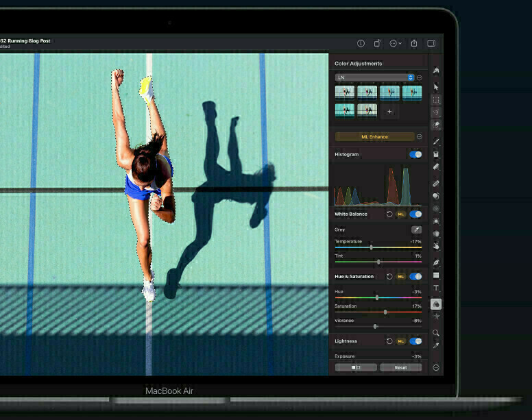Pick the Type text tool
The width and height of the screenshot is (532, 420).
(436, 288)
